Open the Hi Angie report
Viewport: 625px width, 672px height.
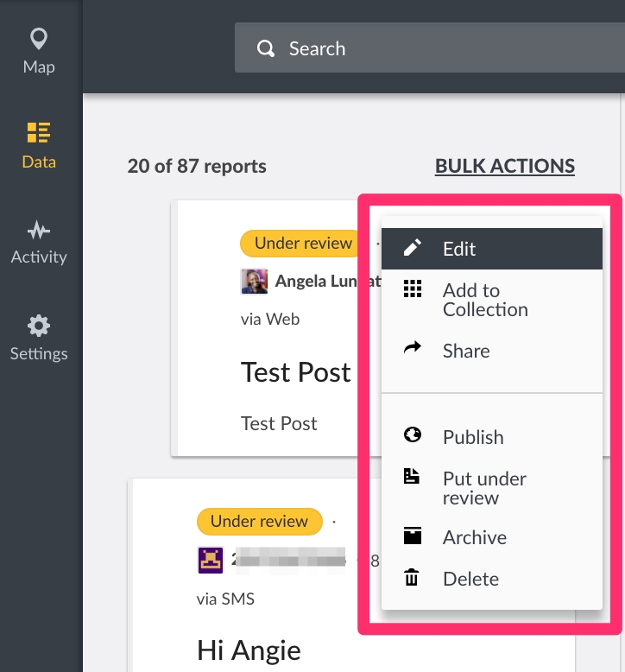click(x=249, y=650)
